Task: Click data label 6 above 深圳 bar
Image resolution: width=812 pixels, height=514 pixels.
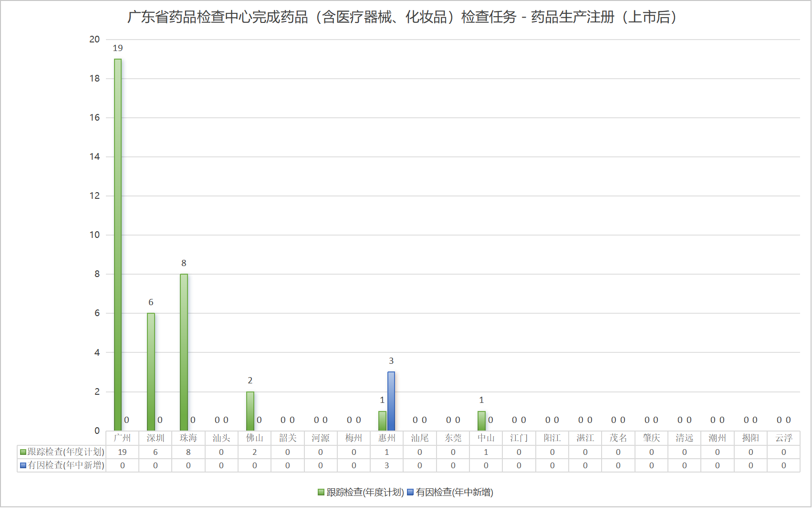Action: point(151,302)
